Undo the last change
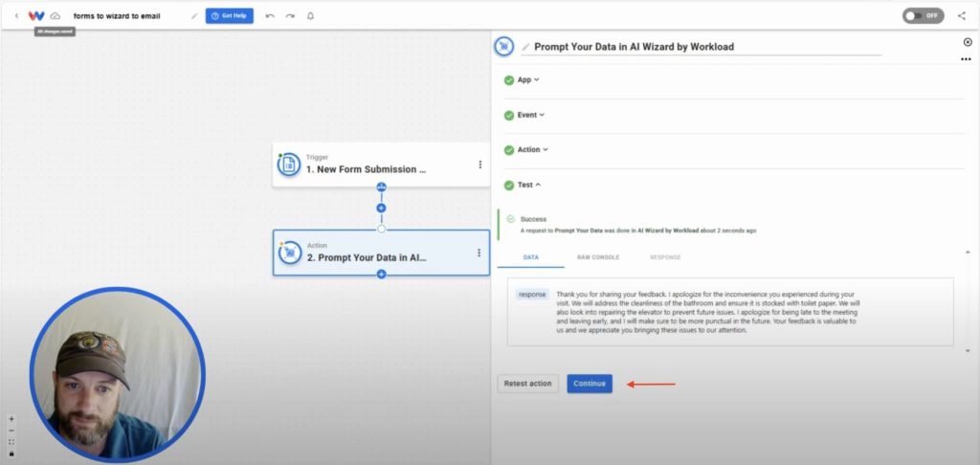 point(270,15)
